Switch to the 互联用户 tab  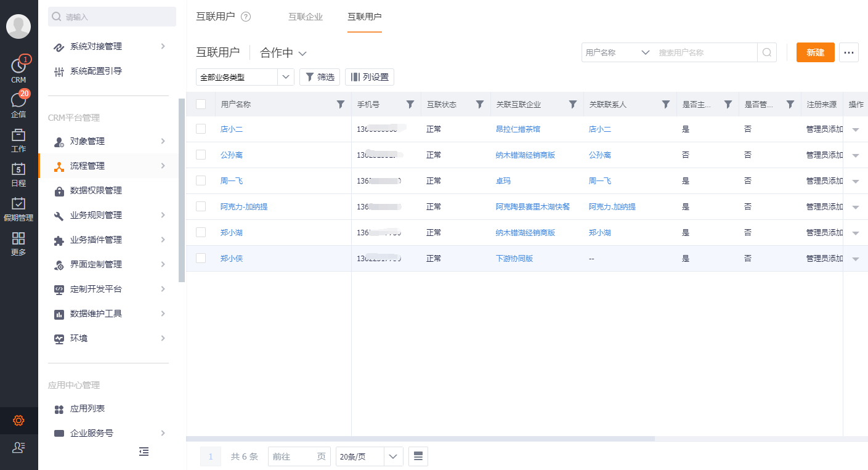click(365, 17)
